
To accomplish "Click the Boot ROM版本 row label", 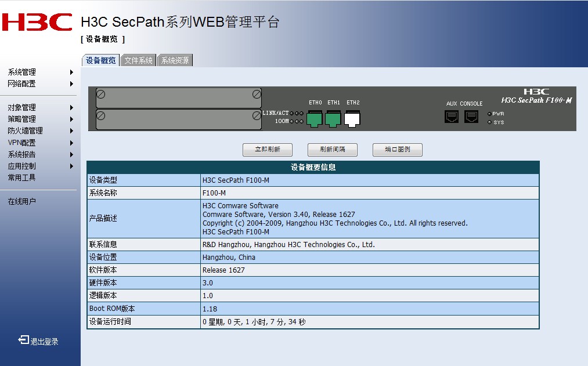I will [x=112, y=309].
